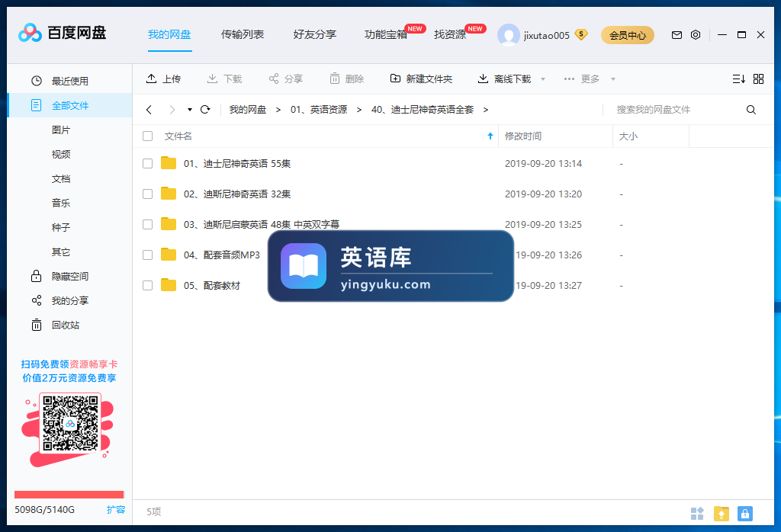Viewport: 781px width, 532px height.
Task: Click 01、英语资源 in breadcrumb path
Action: click(x=319, y=110)
